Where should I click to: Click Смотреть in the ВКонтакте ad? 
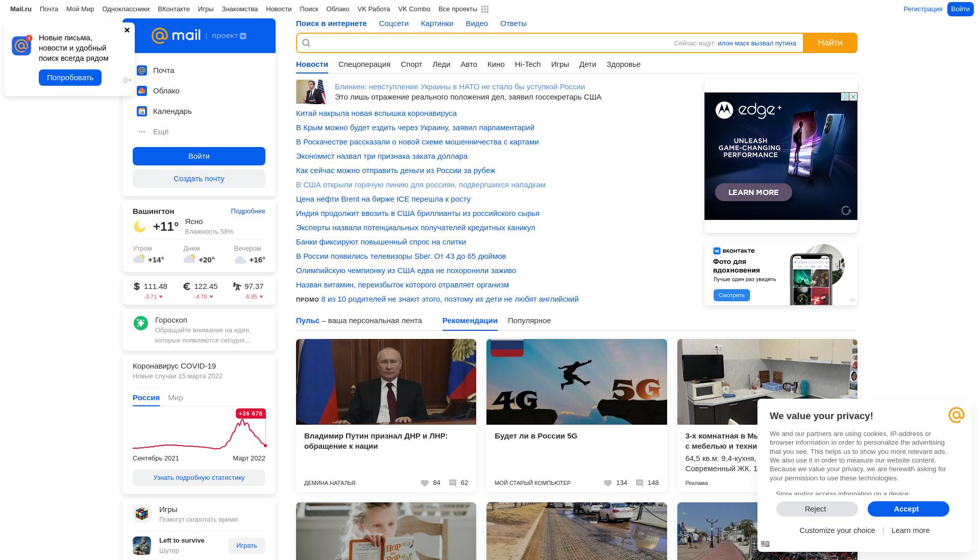click(x=731, y=295)
